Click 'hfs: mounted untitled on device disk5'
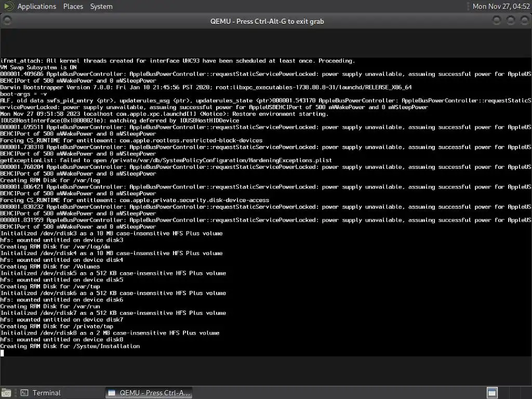 62,280
